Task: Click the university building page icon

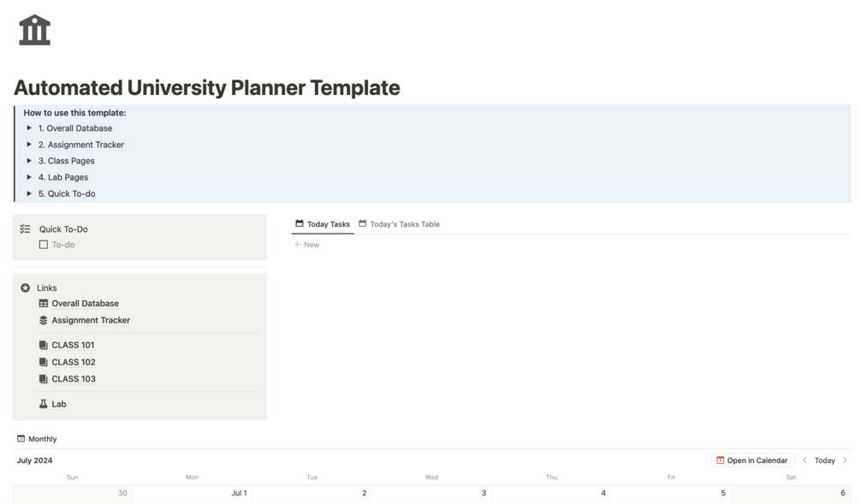Action: pos(34,30)
